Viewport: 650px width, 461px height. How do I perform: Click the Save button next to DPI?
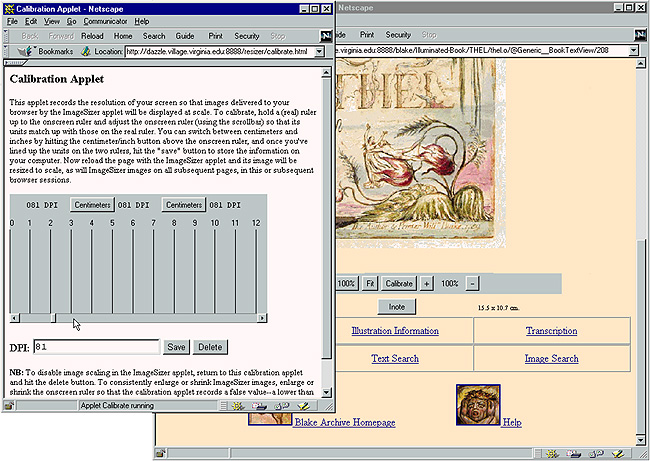coord(176,347)
